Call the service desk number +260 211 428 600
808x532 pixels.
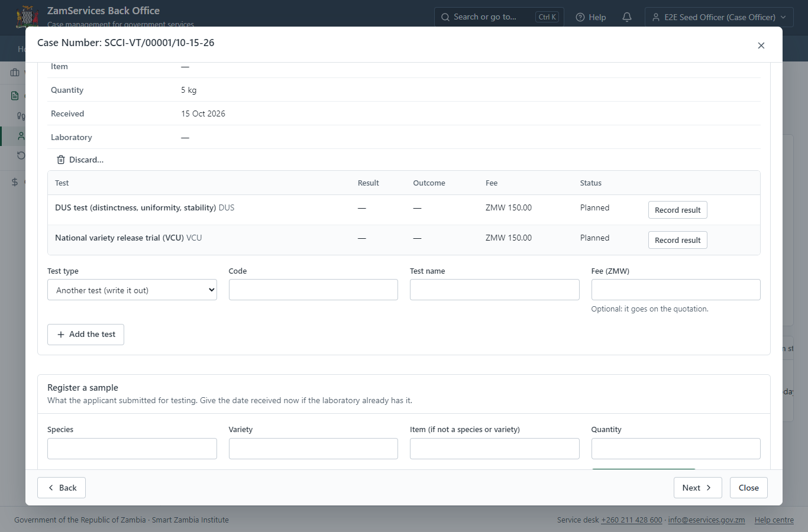632,520
